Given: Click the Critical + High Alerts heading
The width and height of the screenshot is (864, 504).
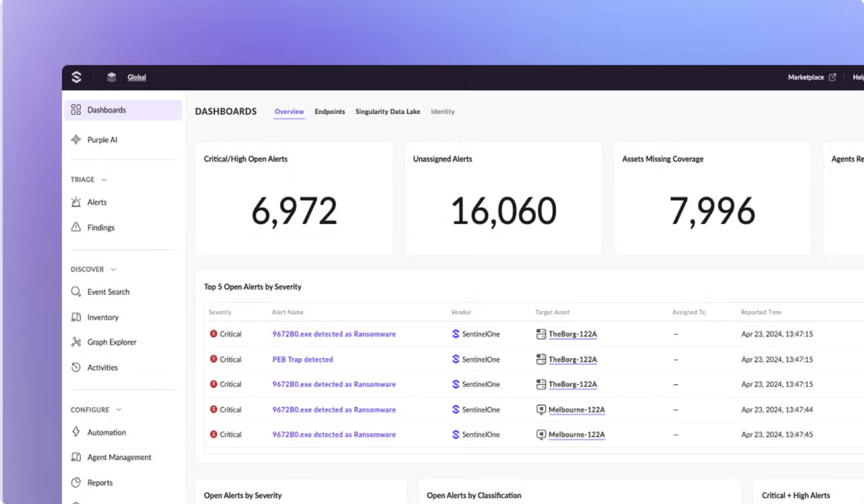Looking at the screenshot, I should click(x=796, y=496).
